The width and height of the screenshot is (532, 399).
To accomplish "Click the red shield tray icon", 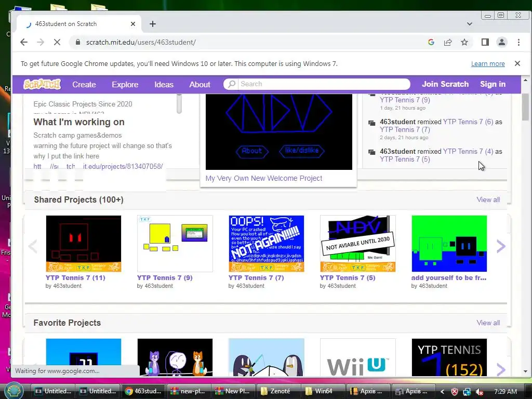I will pos(455,392).
